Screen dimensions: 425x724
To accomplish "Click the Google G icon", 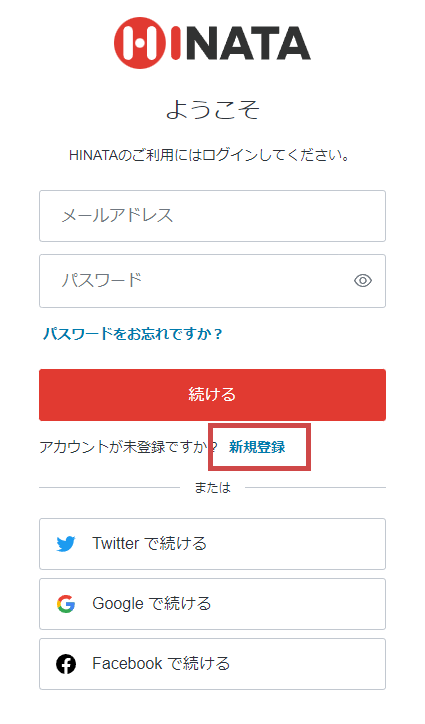I will [66, 604].
